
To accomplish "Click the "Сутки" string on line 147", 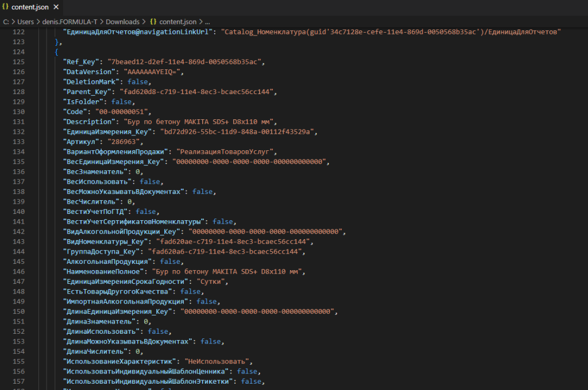I will [x=213, y=282].
